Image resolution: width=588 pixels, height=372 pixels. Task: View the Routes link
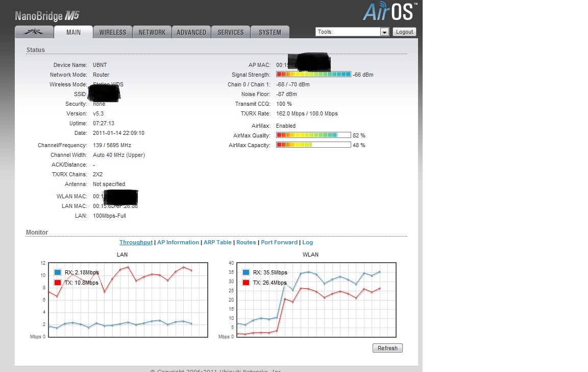[246, 243]
